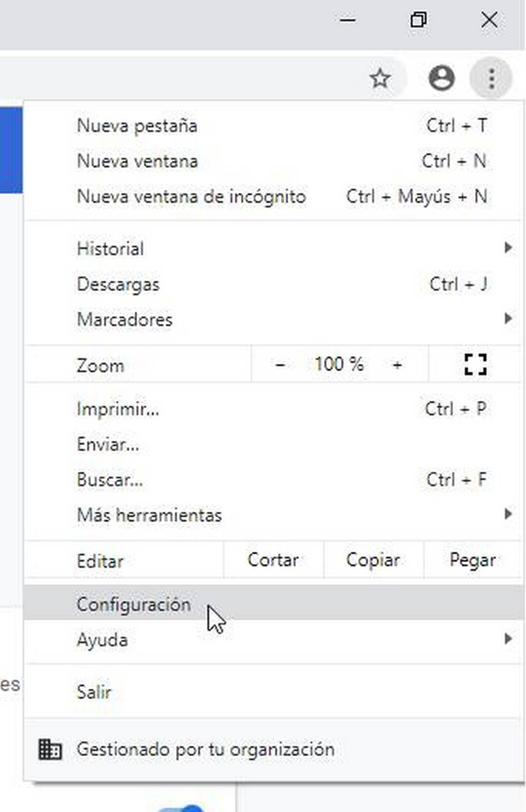Open Configuración in the menu
This screenshot has height=812, width=526.
[134, 604]
